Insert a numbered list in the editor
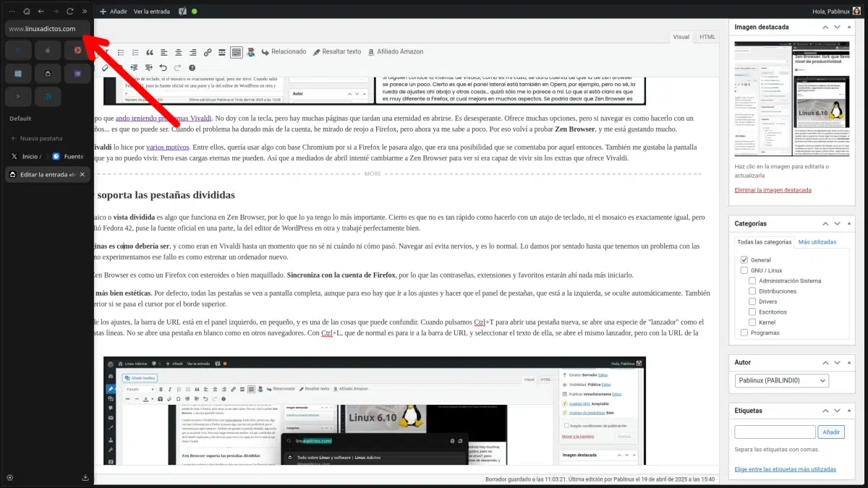868x488 pixels. pyautogui.click(x=135, y=53)
